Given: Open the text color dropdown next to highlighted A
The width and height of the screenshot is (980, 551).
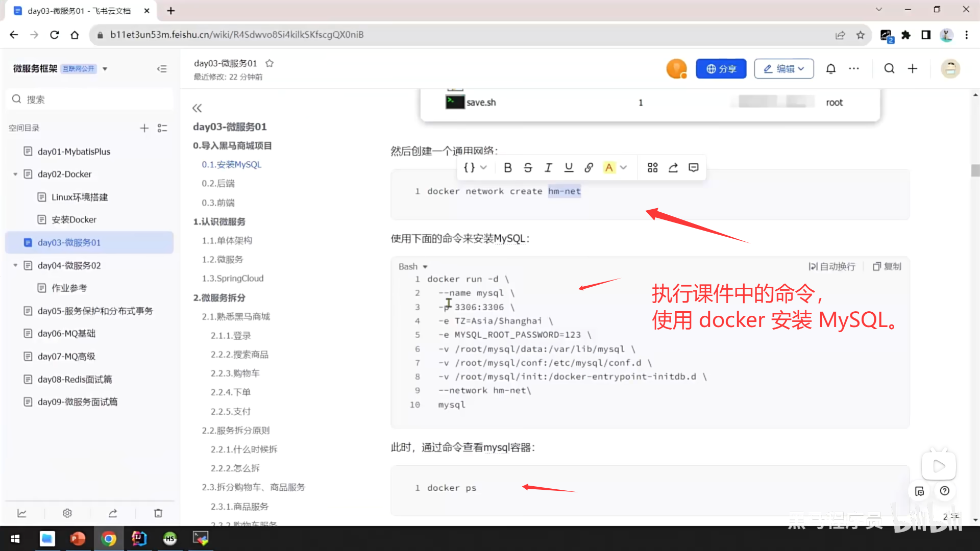Looking at the screenshot, I should click(623, 167).
